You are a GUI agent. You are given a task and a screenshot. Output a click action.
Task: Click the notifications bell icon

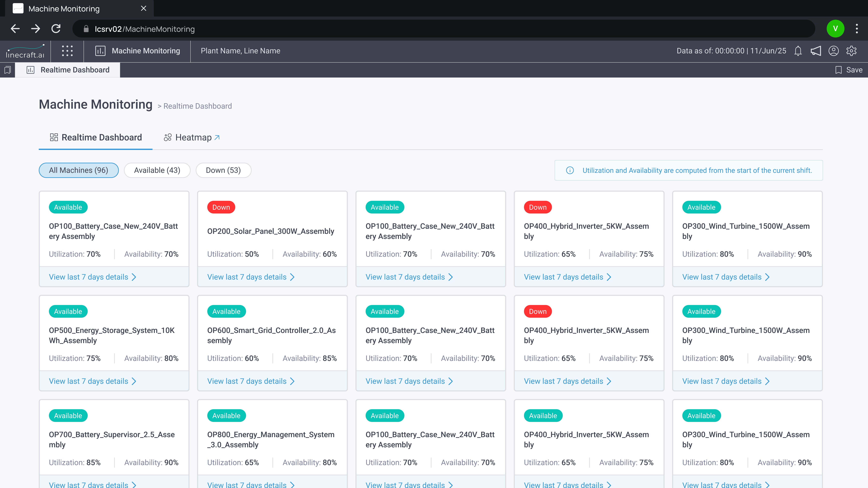798,51
